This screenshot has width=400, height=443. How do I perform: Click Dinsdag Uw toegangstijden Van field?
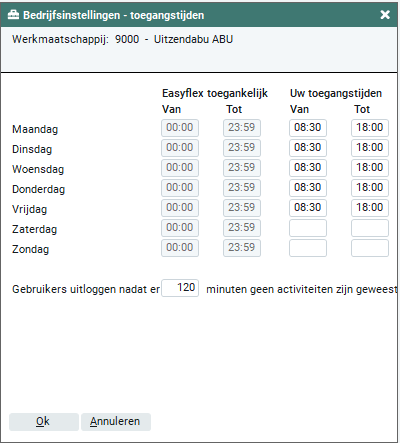coord(308,148)
